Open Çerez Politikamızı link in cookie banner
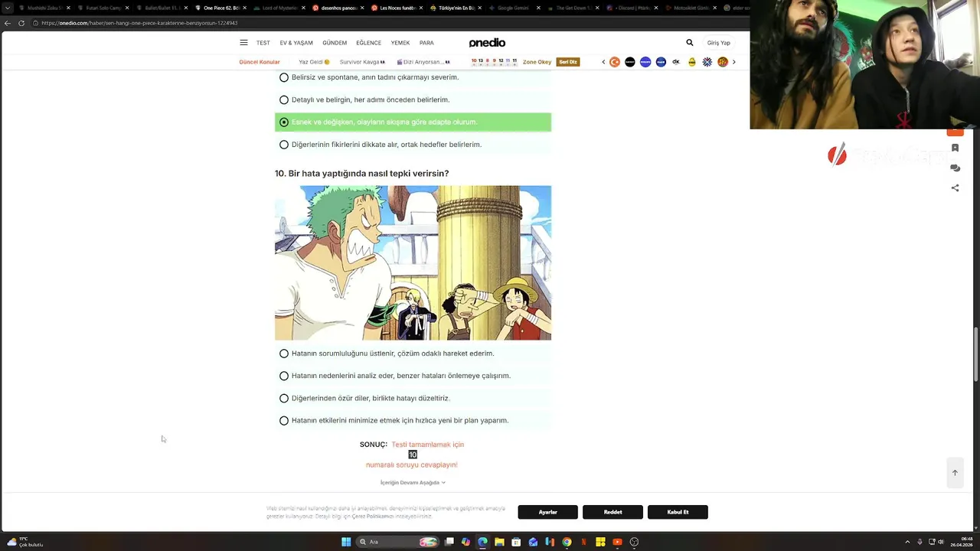 pos(371,517)
